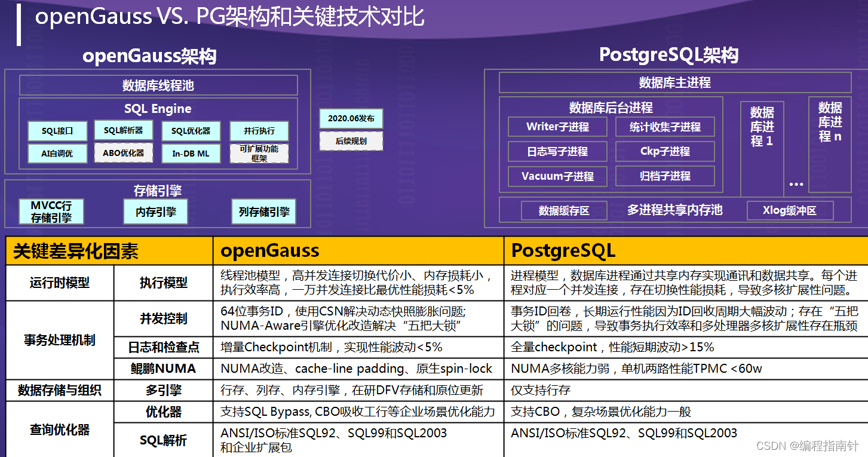Click the Writer子进程 box
868x457 pixels.
point(557,127)
